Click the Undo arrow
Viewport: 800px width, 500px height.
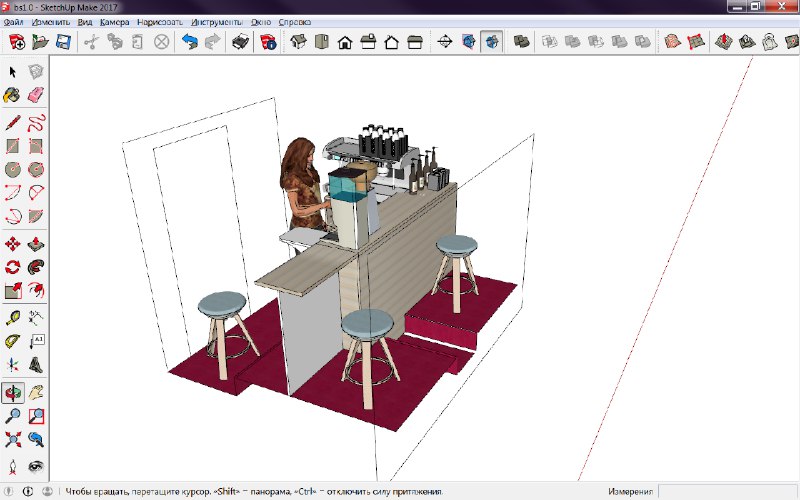coord(189,42)
